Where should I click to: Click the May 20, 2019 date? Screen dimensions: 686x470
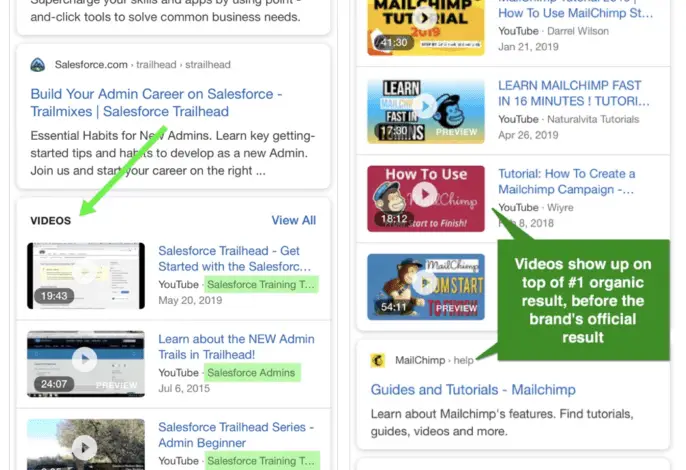[x=190, y=300]
